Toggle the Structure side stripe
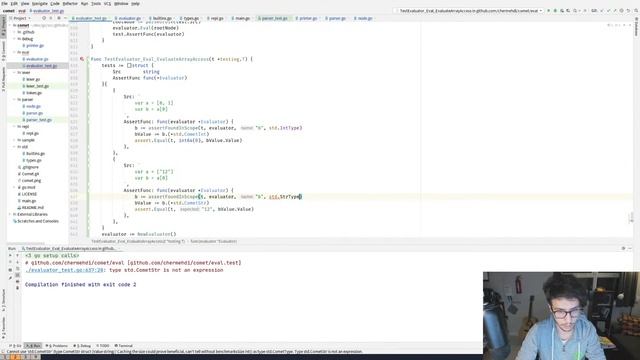Viewport: 640px width, 360px height. [3, 300]
